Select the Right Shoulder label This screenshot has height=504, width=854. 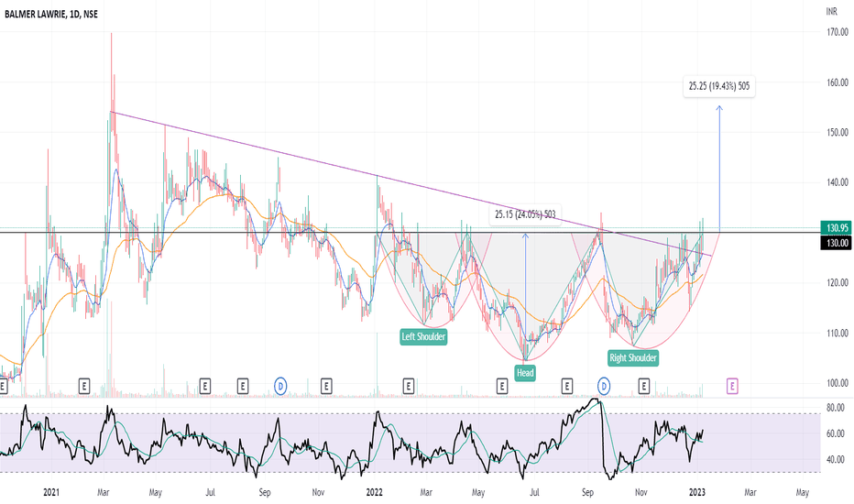coord(633,358)
